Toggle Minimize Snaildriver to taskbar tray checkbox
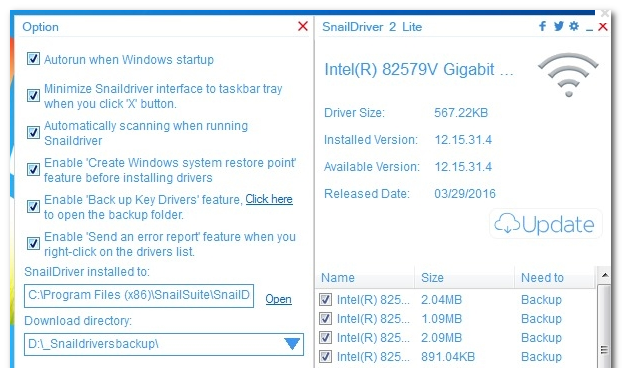The width and height of the screenshot is (622, 368). pyautogui.click(x=33, y=96)
